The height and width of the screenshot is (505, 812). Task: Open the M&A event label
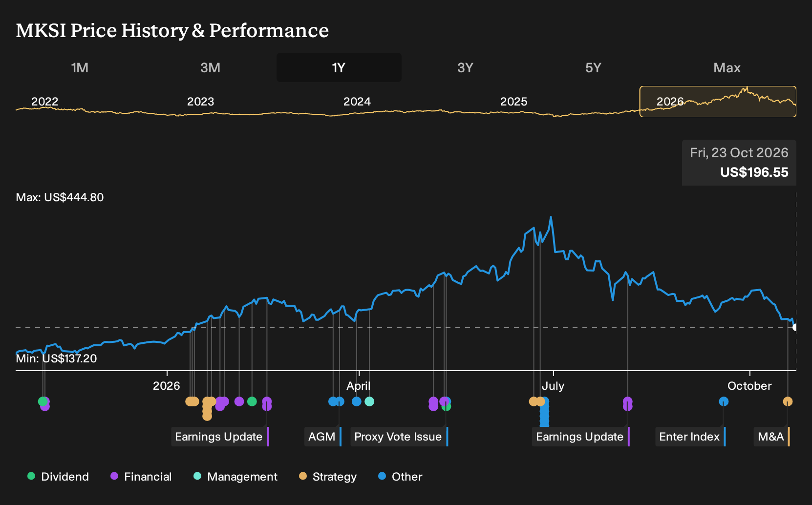(x=771, y=437)
